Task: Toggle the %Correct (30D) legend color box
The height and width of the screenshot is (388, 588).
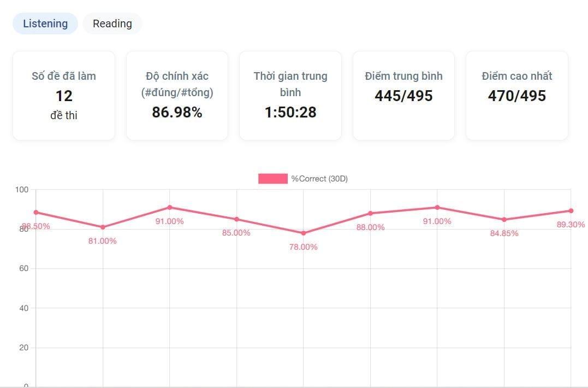Action: click(x=272, y=179)
